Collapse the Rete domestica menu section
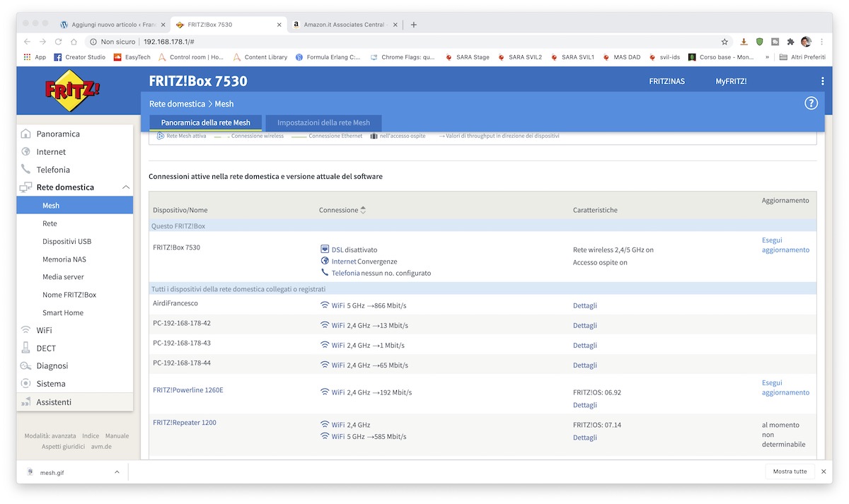This screenshot has height=504, width=849. 126,187
